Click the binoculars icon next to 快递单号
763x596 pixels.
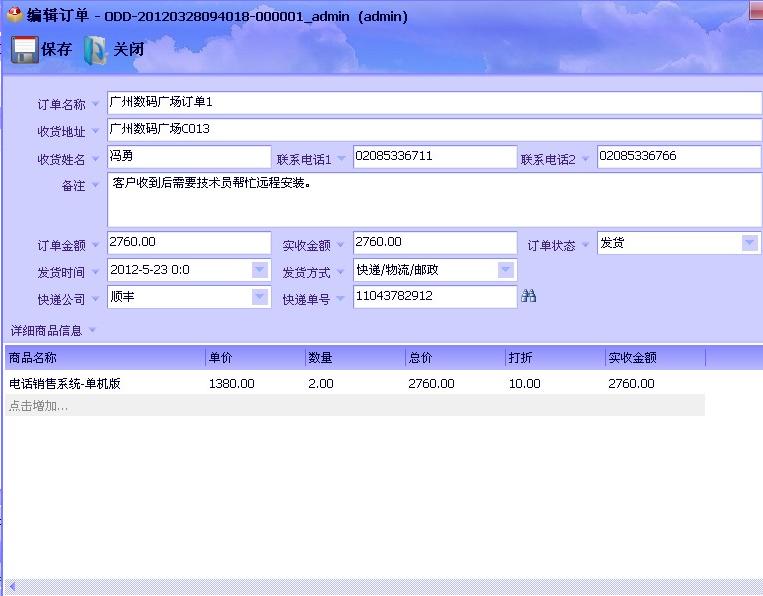528,295
